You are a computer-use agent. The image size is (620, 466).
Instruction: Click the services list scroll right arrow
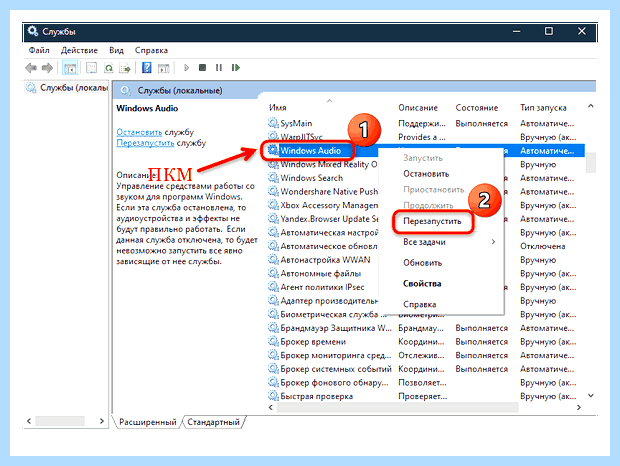click(579, 408)
